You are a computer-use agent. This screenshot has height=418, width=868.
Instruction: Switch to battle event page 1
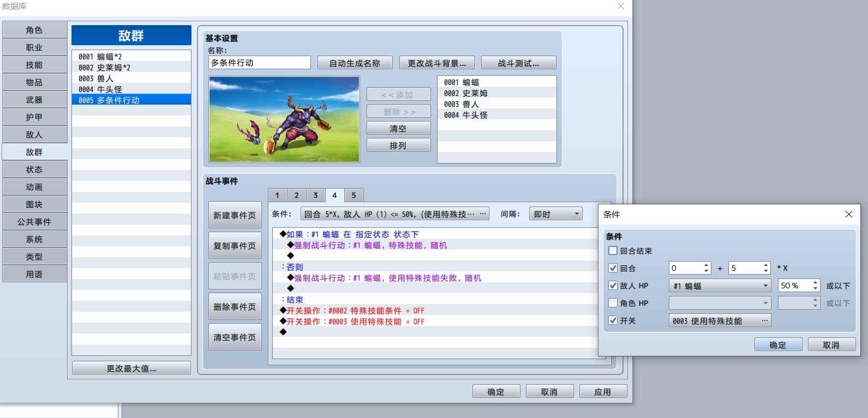[277, 195]
